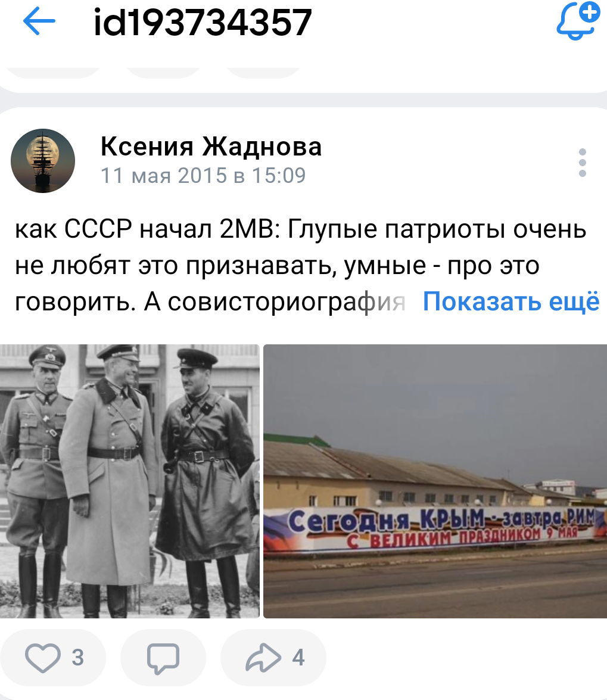View the black-and-white officers photo
This screenshot has width=607, height=700.
pyautogui.click(x=129, y=481)
